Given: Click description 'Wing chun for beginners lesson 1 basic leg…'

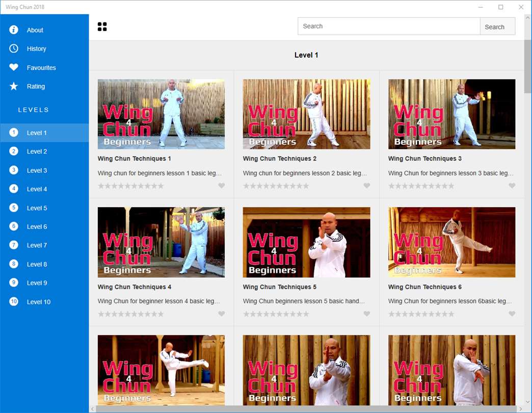Looking at the screenshot, I should pos(160,173).
